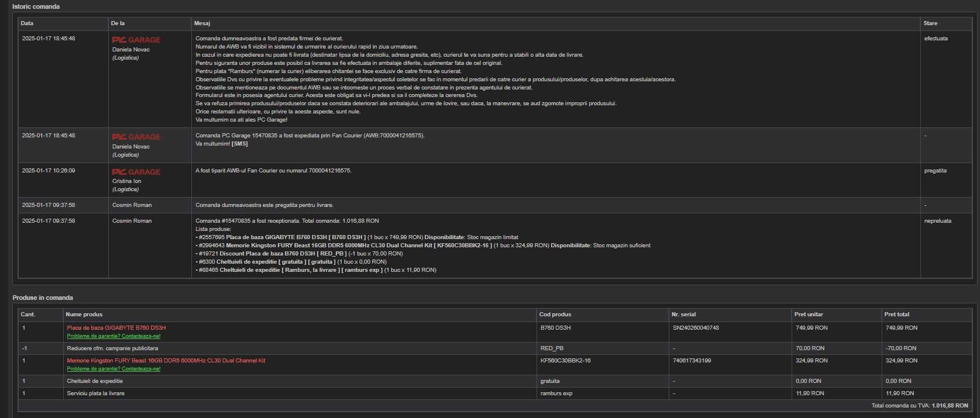Click product code KF560C30BBK2-16
980x418 pixels.
pos(566,361)
